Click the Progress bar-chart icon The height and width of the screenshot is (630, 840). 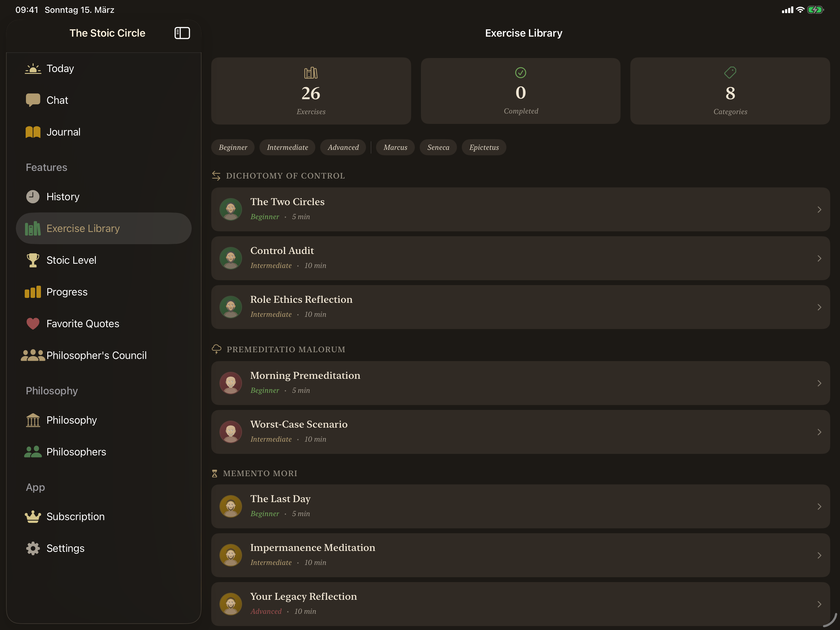(x=33, y=292)
